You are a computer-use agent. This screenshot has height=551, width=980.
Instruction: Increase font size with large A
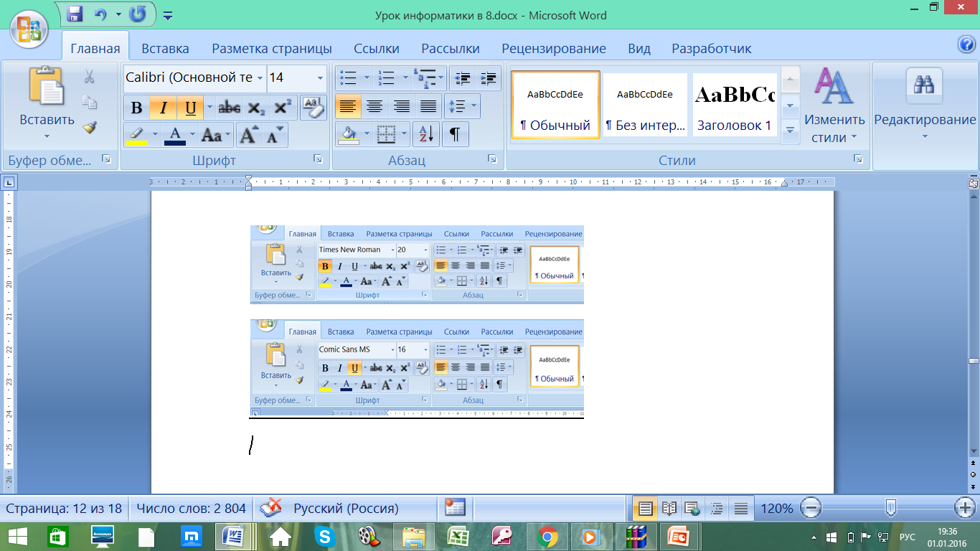point(249,135)
